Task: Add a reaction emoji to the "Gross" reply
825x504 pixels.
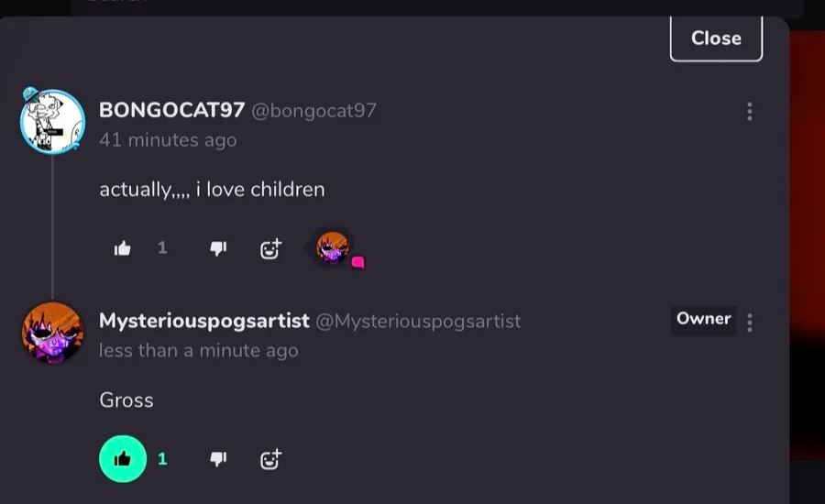Action: click(x=270, y=459)
